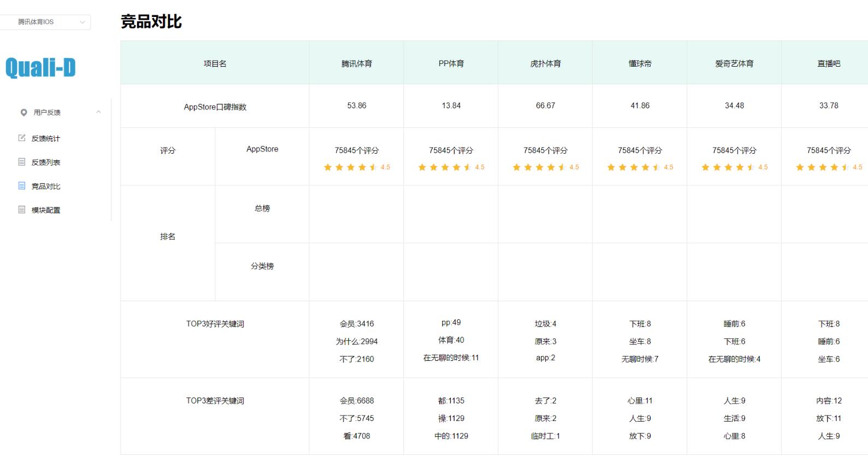This screenshot has height=462, width=868.
Task: Click the 竞品对比 document icon
Action: click(x=22, y=186)
